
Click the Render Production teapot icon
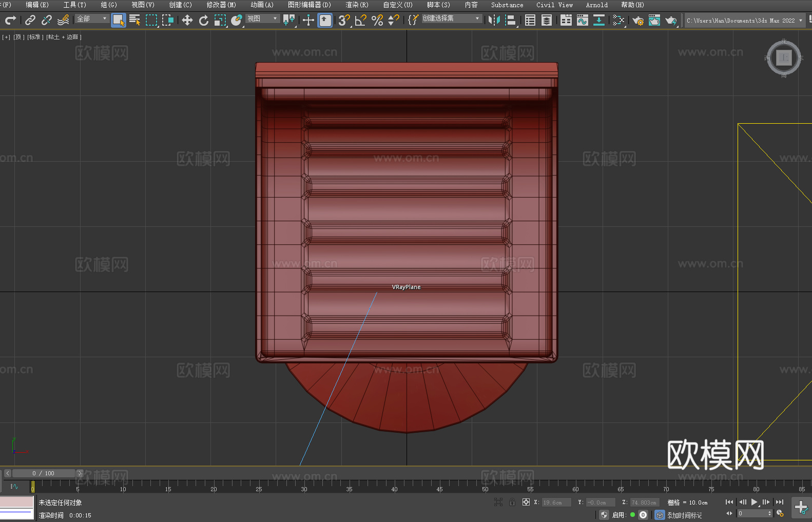tap(671, 20)
